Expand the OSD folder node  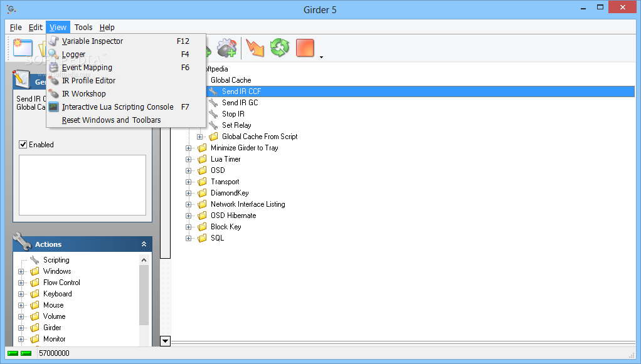tap(188, 171)
